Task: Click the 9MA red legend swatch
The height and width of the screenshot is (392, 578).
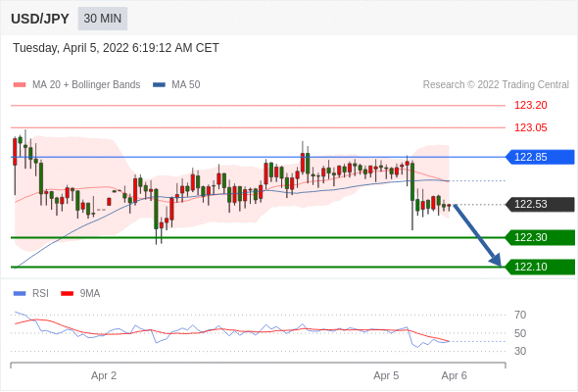Action: [67, 294]
